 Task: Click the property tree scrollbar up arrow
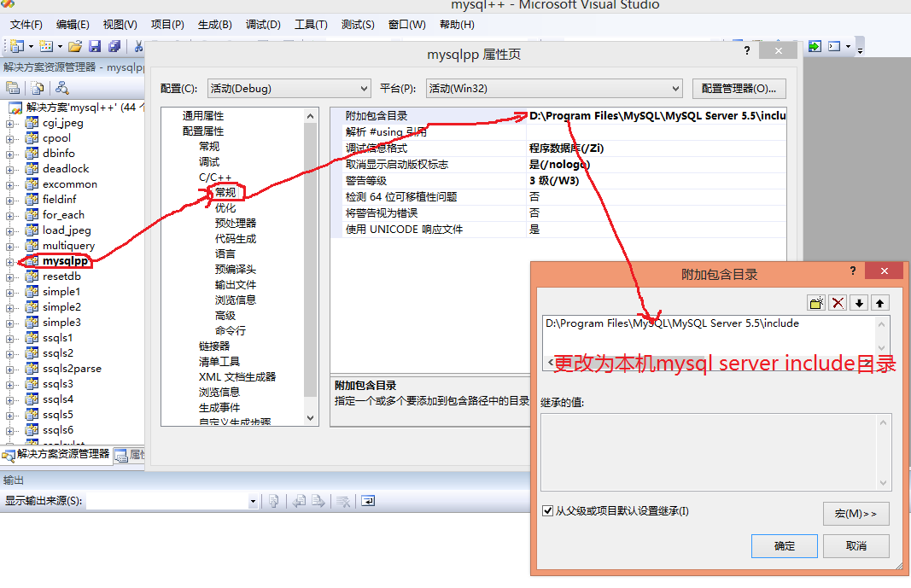pyautogui.click(x=310, y=116)
